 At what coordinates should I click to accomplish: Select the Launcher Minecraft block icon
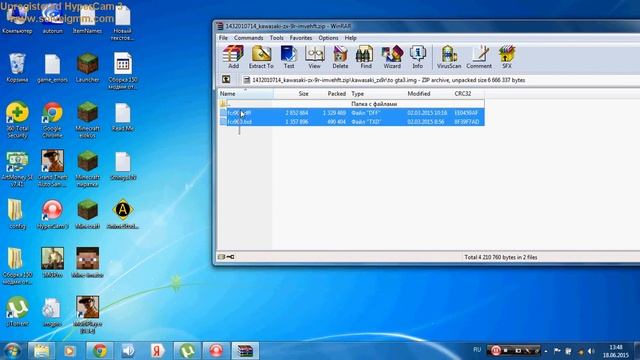pyautogui.click(x=87, y=68)
